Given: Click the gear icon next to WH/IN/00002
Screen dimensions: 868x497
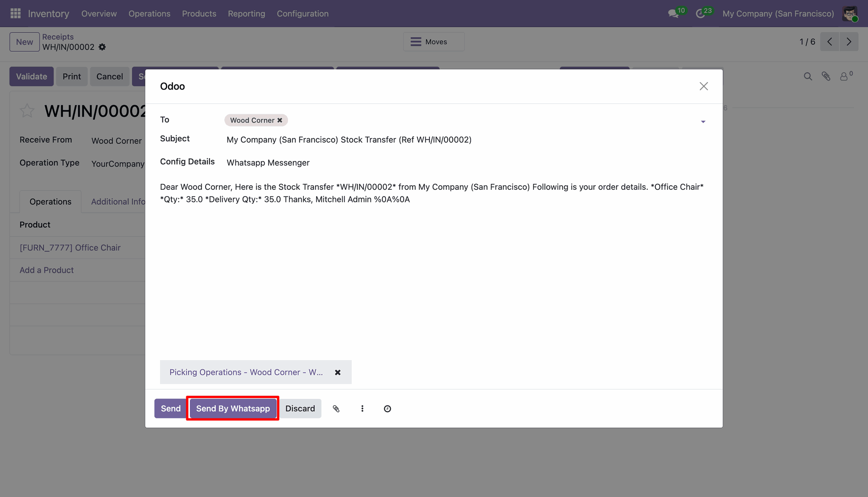Looking at the screenshot, I should coord(102,47).
